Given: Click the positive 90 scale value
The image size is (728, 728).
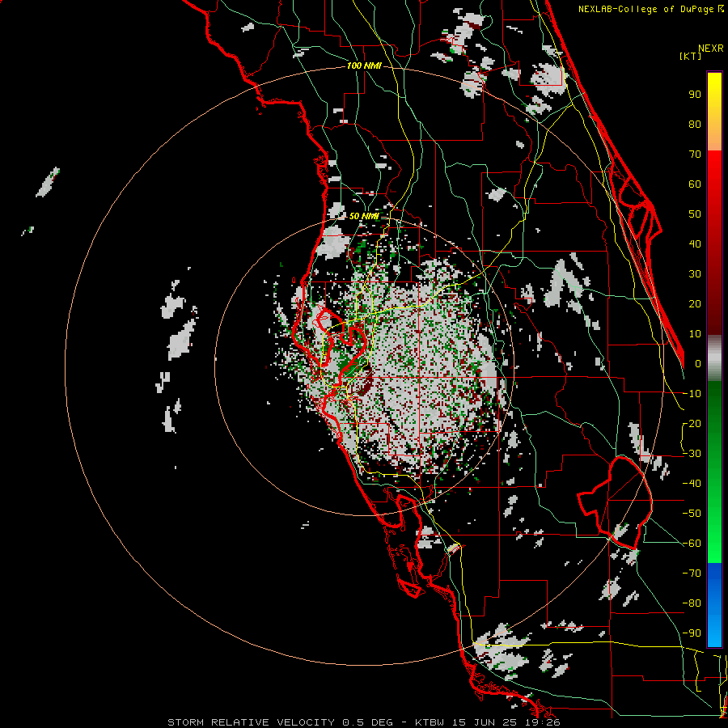Looking at the screenshot, I should pos(695,95).
